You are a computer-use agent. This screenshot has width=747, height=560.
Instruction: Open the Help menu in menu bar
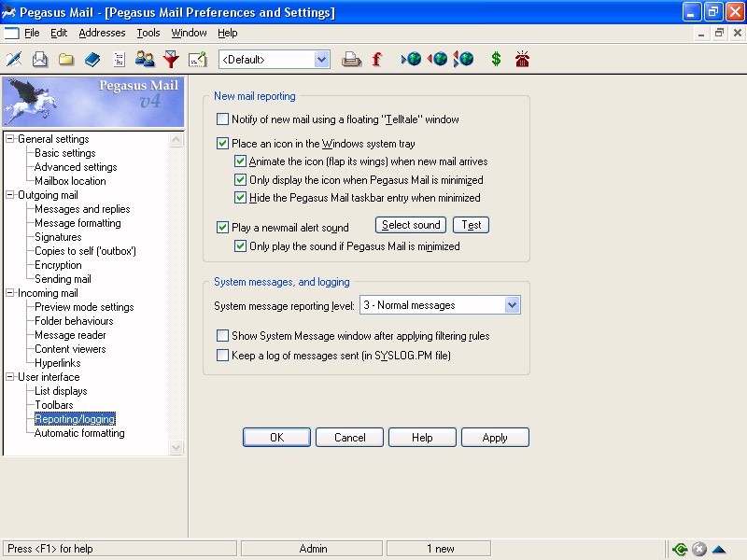coord(228,33)
